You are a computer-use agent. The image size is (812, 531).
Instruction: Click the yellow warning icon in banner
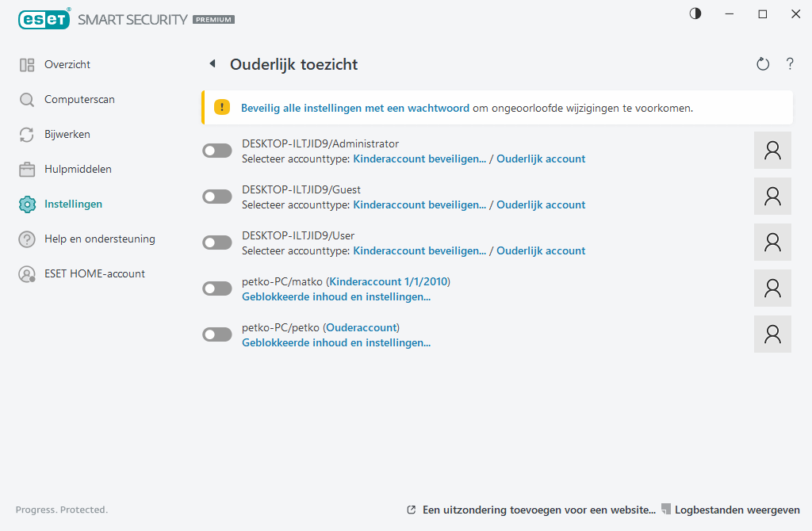click(222, 108)
